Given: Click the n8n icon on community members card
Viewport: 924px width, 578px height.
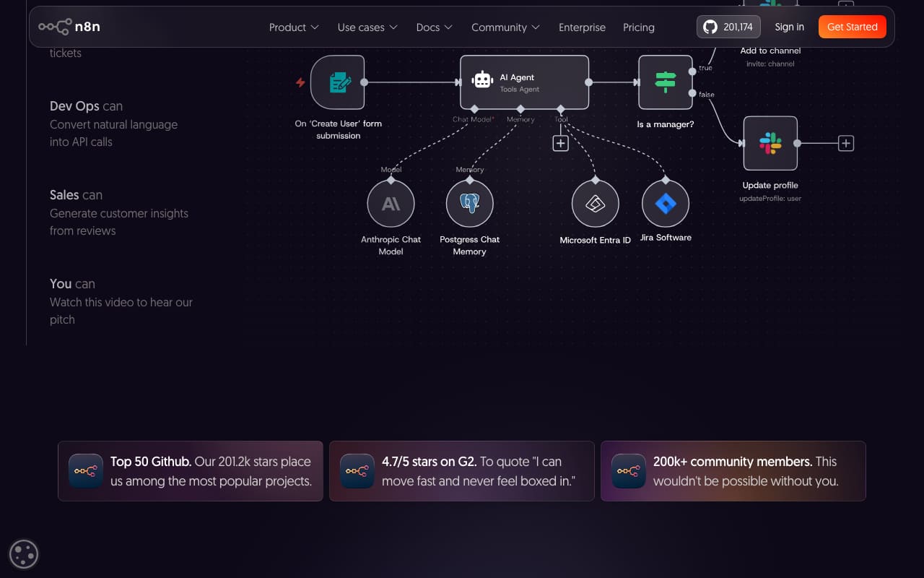Looking at the screenshot, I should click(x=629, y=471).
